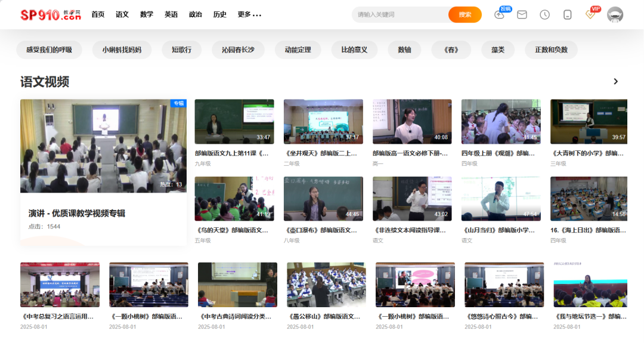Click the SP910.com site logo
Image resolution: width=644 pixels, height=343 pixels.
[51, 15]
